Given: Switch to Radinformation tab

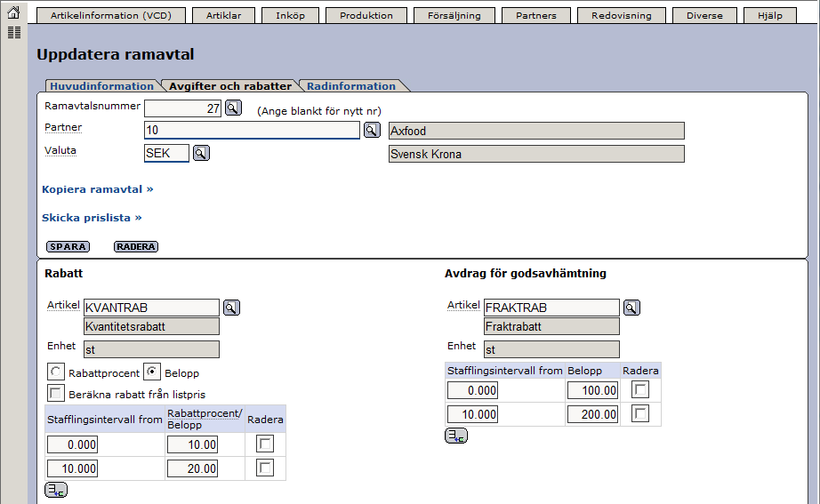Looking at the screenshot, I should click(351, 86).
